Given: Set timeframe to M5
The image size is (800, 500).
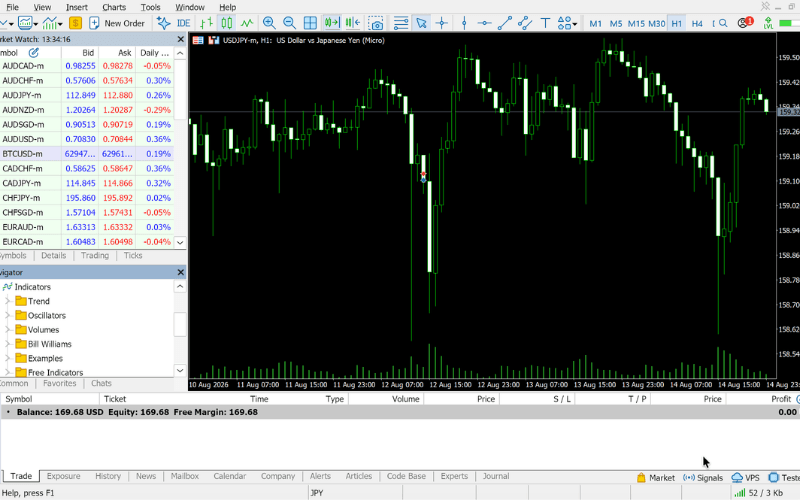Looking at the screenshot, I should tap(616, 23).
